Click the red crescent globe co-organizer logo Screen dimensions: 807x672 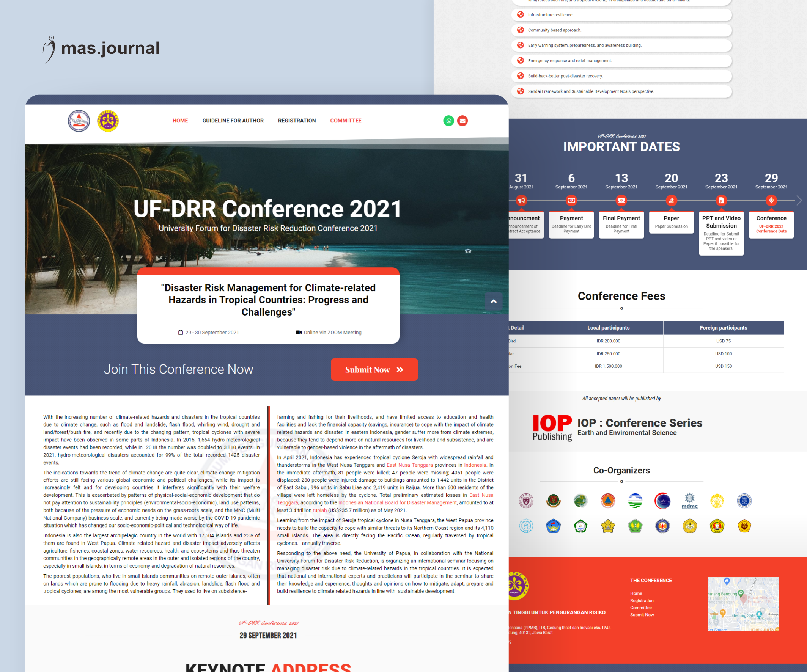click(662, 501)
